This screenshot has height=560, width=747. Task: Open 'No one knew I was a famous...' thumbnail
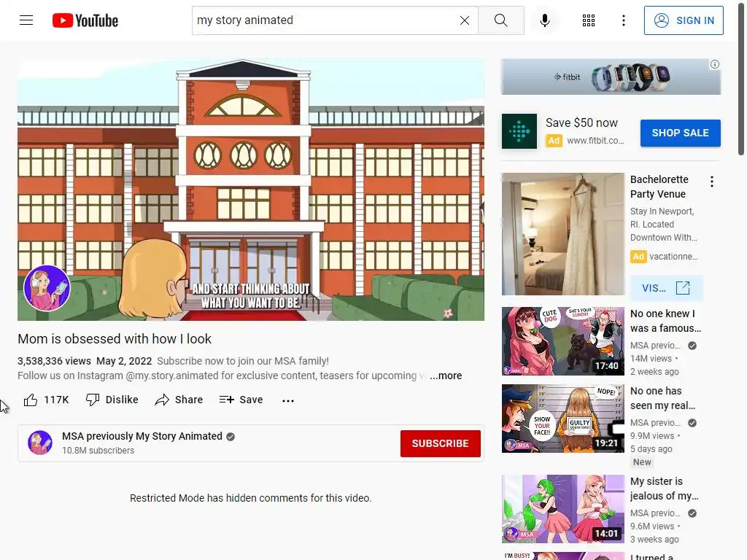click(563, 341)
